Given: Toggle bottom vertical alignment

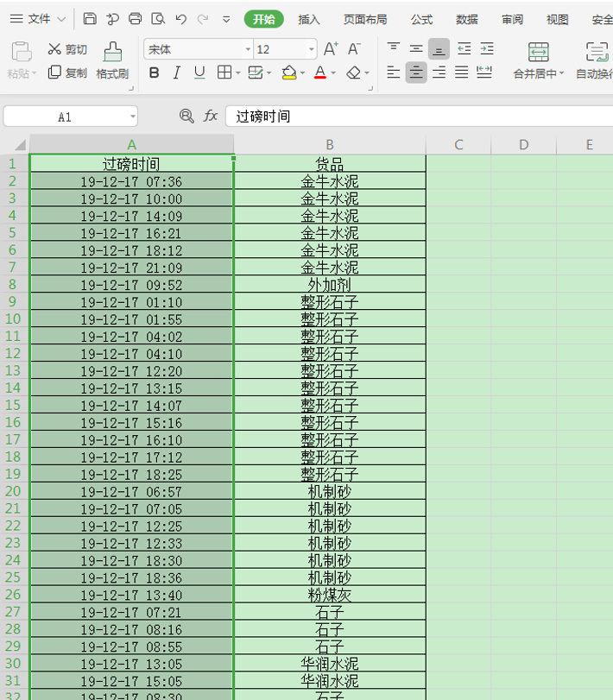Looking at the screenshot, I should tap(439, 48).
